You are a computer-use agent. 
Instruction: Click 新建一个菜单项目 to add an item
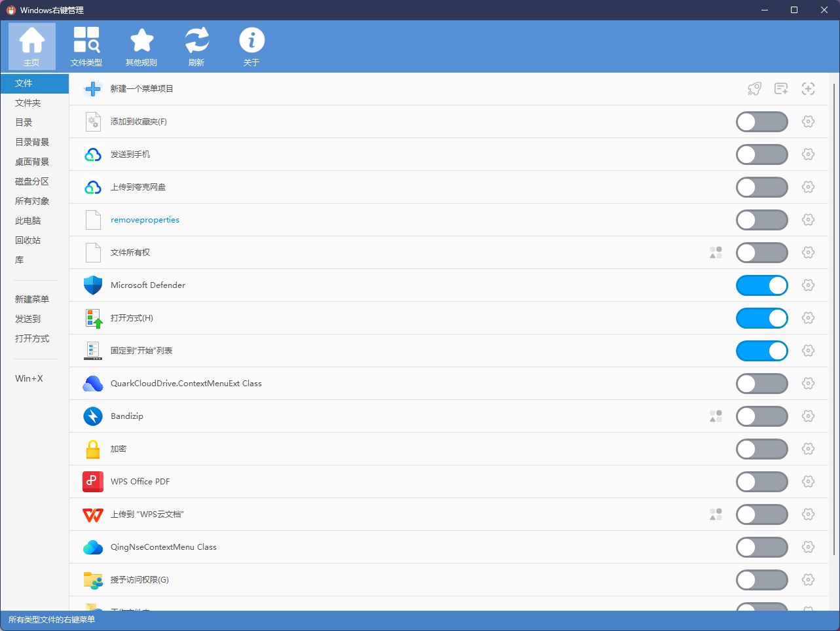(141, 89)
